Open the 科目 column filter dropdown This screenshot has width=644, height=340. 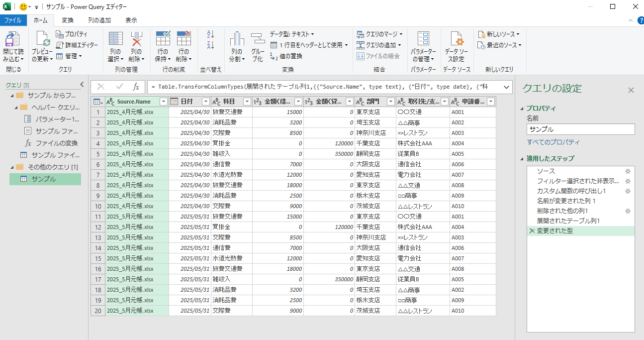(x=247, y=102)
